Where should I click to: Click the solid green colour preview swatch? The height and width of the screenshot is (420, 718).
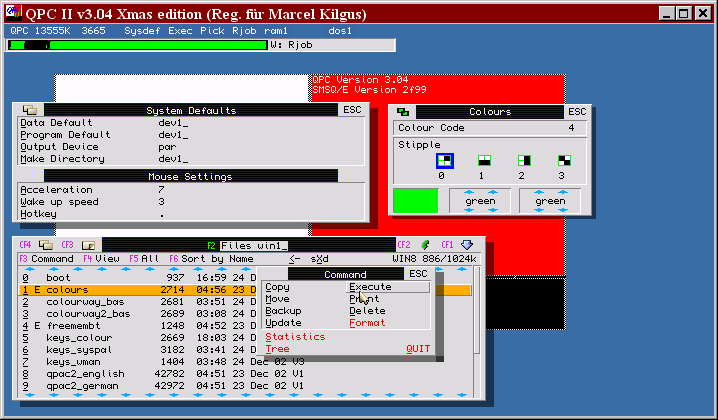point(415,200)
